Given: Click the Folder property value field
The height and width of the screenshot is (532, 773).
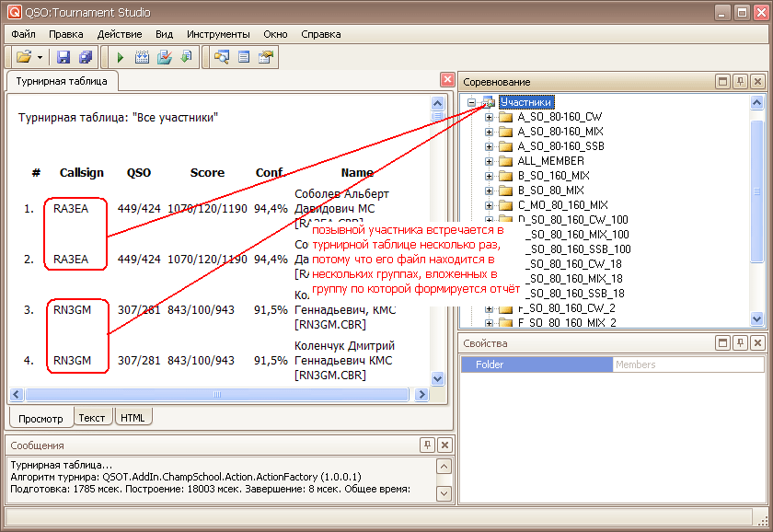Looking at the screenshot, I should (x=687, y=364).
